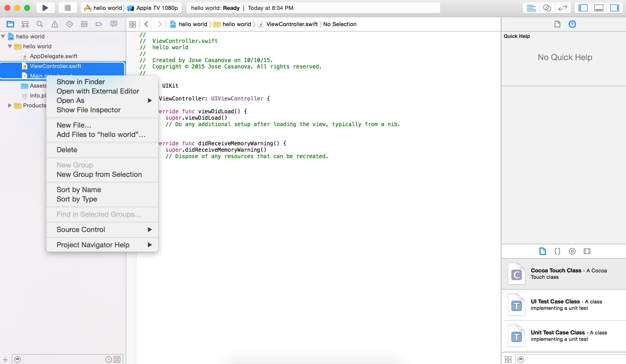Show the Report navigator
Image resolution: width=626 pixels, height=364 pixels.
[114, 24]
